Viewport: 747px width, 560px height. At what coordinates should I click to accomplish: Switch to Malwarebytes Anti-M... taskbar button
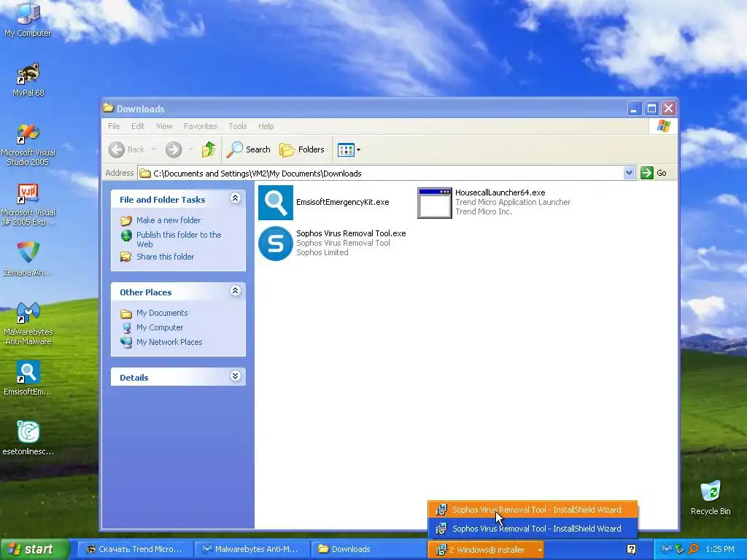[252, 550]
